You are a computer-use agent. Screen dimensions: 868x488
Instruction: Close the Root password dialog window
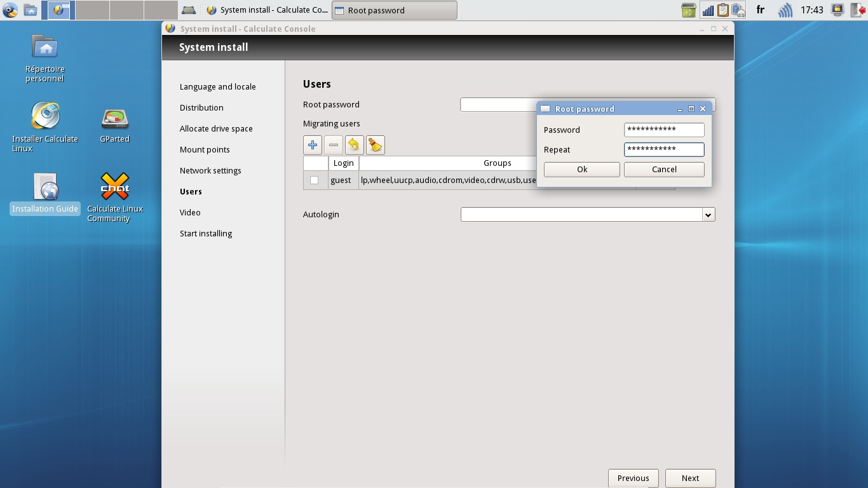703,109
